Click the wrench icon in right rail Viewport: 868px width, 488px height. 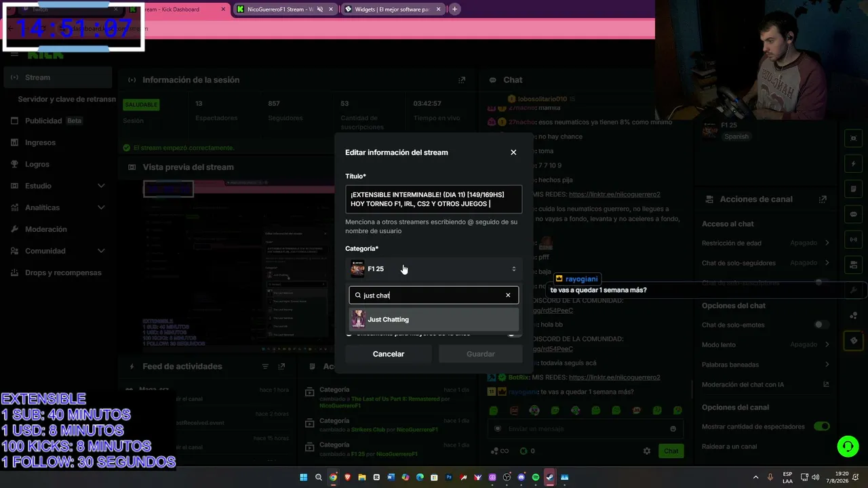[x=853, y=289]
